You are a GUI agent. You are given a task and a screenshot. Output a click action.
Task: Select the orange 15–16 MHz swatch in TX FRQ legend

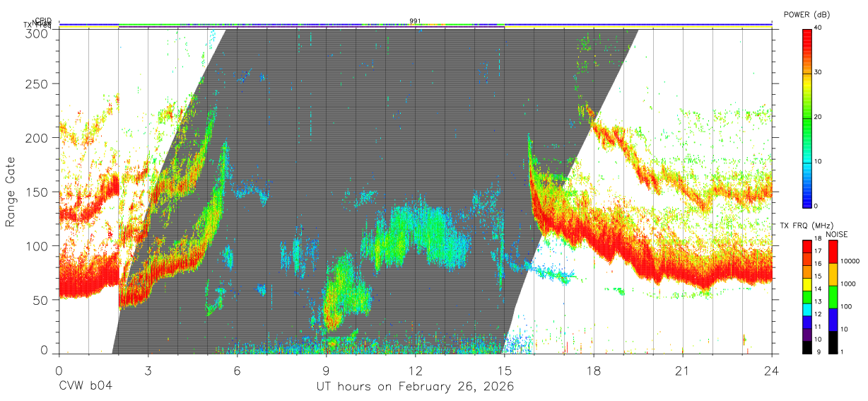(807, 272)
